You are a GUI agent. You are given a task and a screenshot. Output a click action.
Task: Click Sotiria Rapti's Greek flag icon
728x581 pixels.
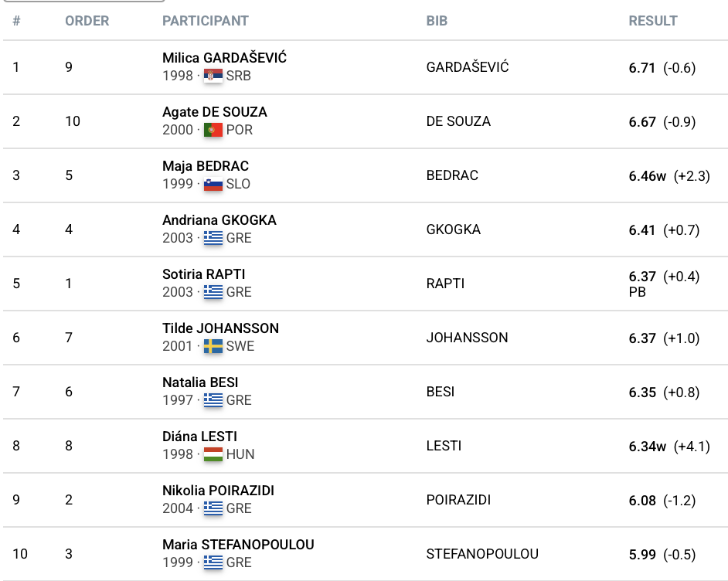pos(213,292)
